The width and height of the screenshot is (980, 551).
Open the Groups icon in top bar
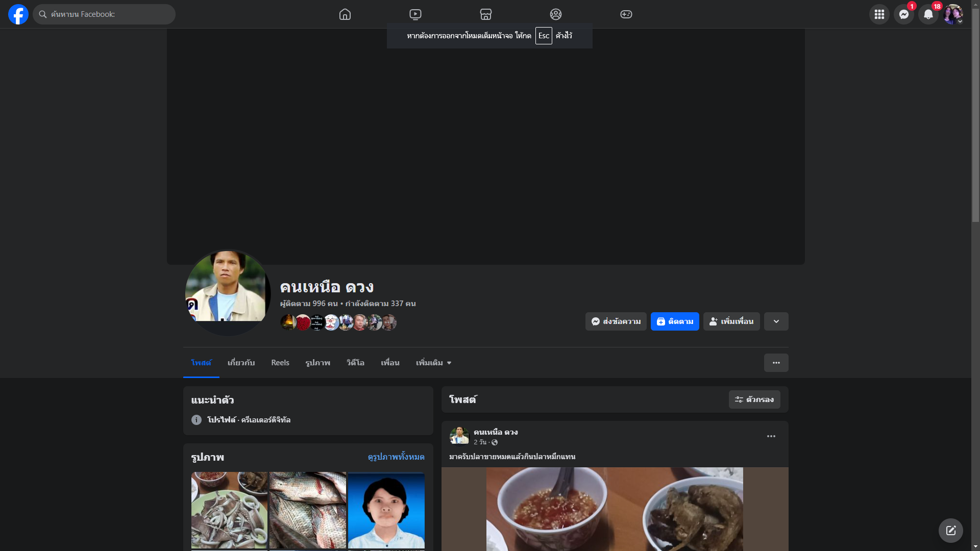pyautogui.click(x=556, y=14)
